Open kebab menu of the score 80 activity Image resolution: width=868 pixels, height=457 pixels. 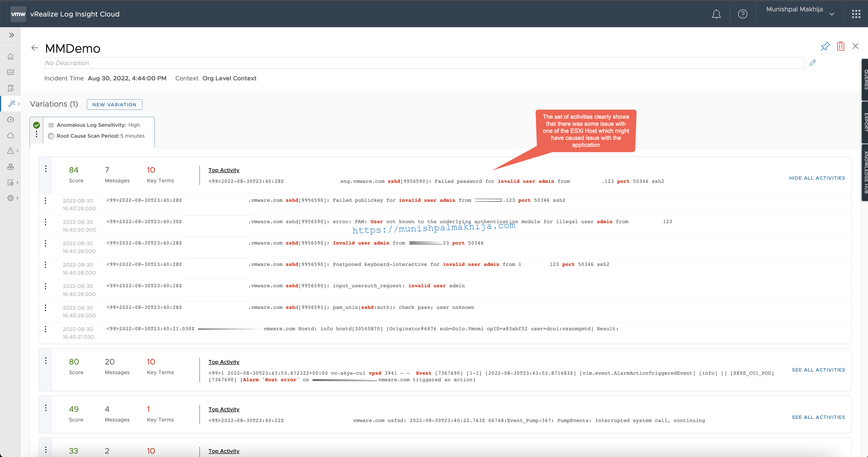point(46,361)
